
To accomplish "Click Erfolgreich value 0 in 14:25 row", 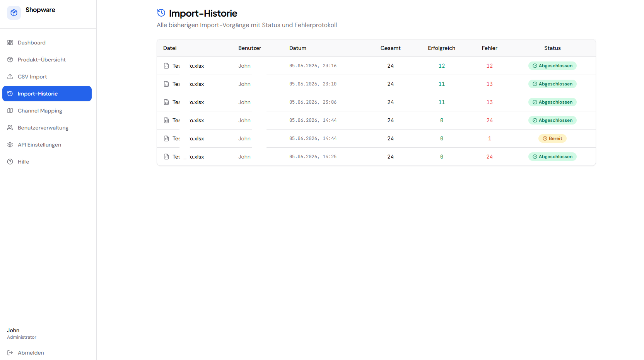I will coord(441,157).
